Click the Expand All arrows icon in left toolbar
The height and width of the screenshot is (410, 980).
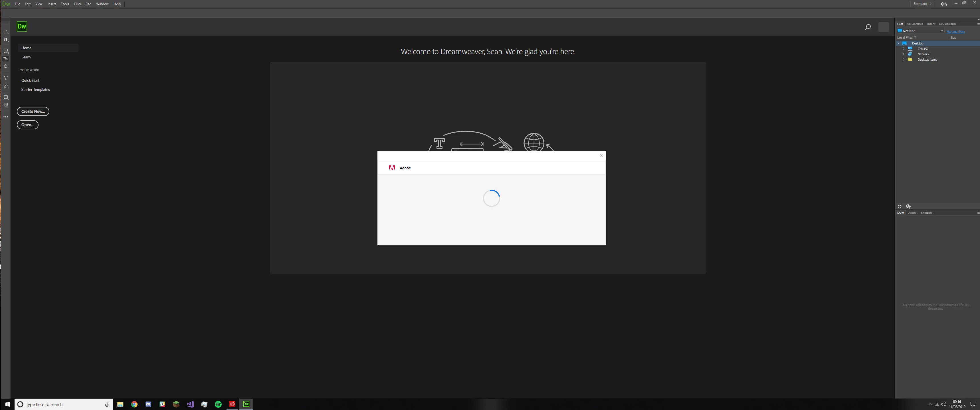click(6, 78)
